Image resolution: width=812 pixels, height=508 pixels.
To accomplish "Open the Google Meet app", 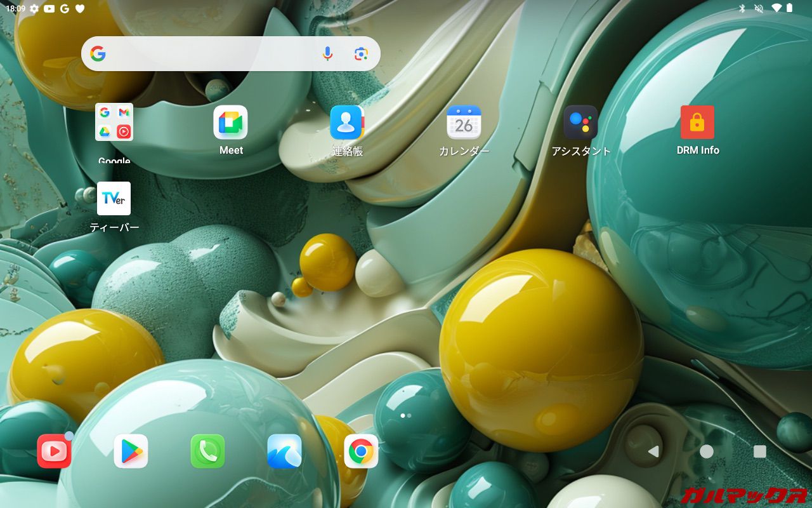I will coord(230,123).
